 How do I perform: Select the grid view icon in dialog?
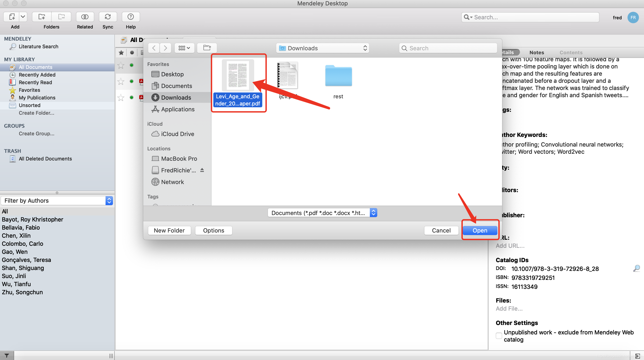[184, 48]
